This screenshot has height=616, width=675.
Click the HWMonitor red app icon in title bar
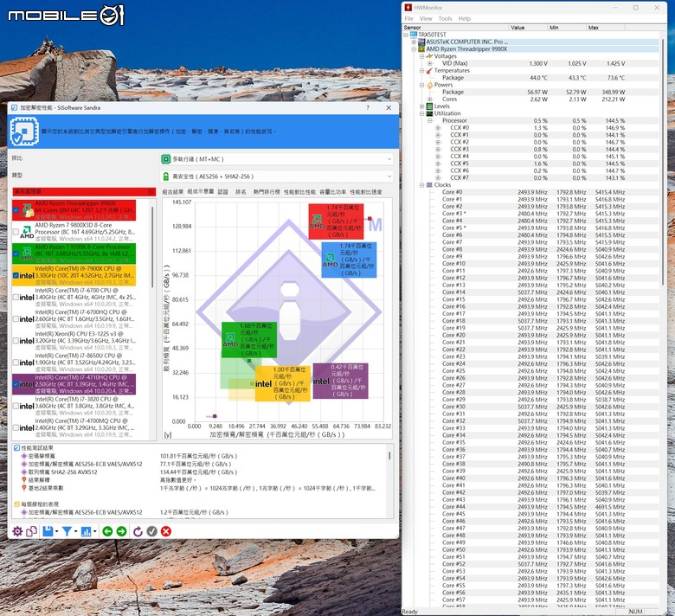408,7
